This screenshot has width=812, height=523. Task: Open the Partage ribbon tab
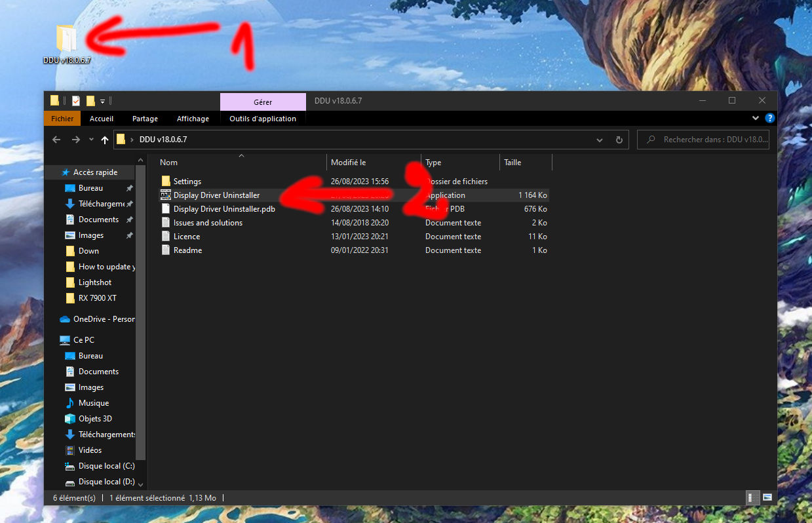point(145,119)
